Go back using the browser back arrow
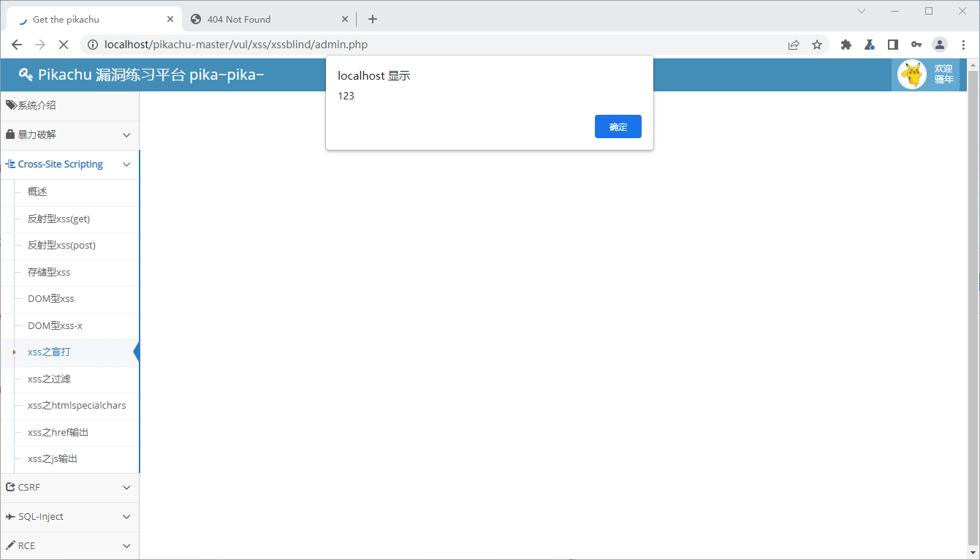The width and height of the screenshot is (980, 560). 17,45
